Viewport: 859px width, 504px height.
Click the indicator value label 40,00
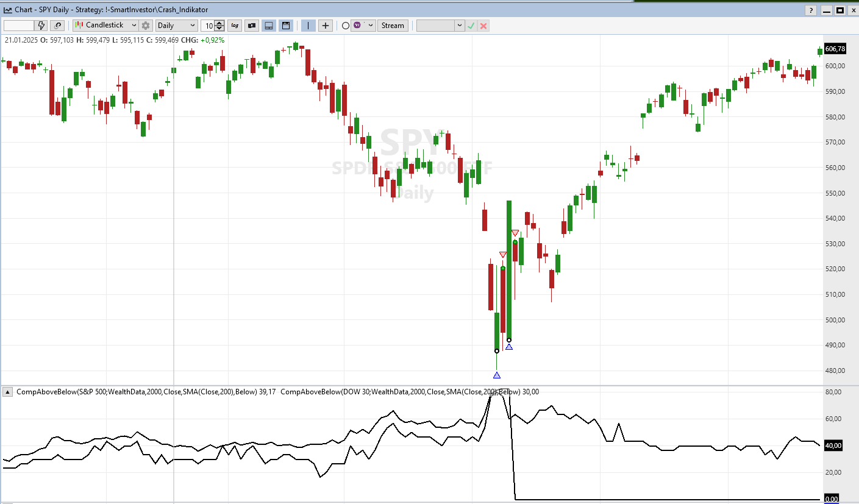pyautogui.click(x=833, y=445)
